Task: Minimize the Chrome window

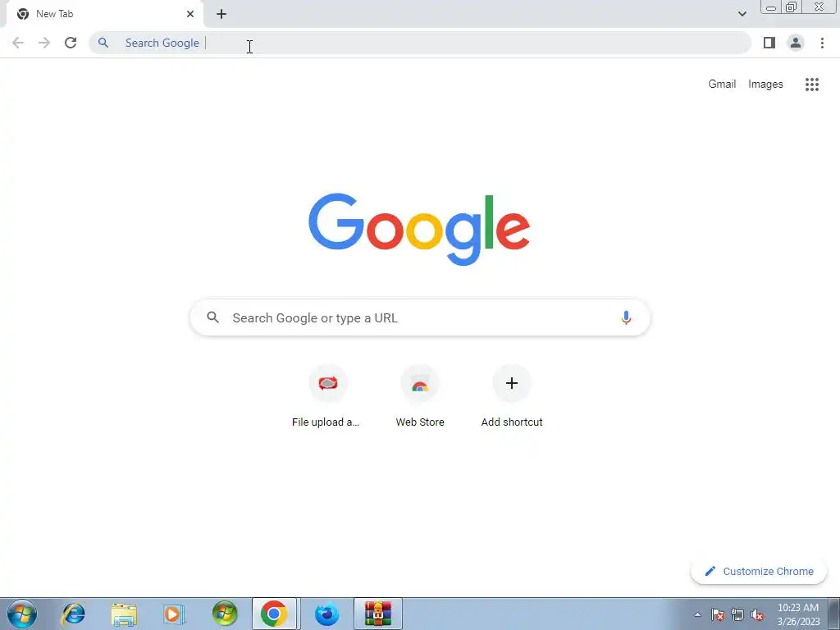Action: tap(771, 7)
